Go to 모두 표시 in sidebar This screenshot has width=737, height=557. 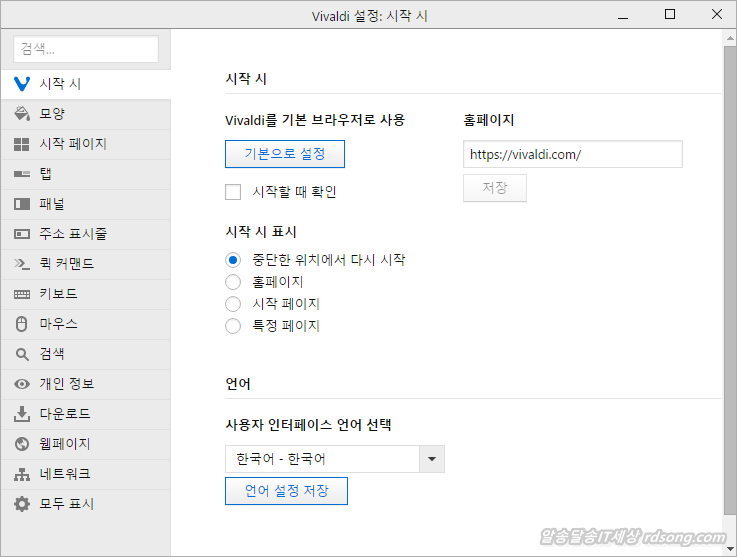pos(66,504)
